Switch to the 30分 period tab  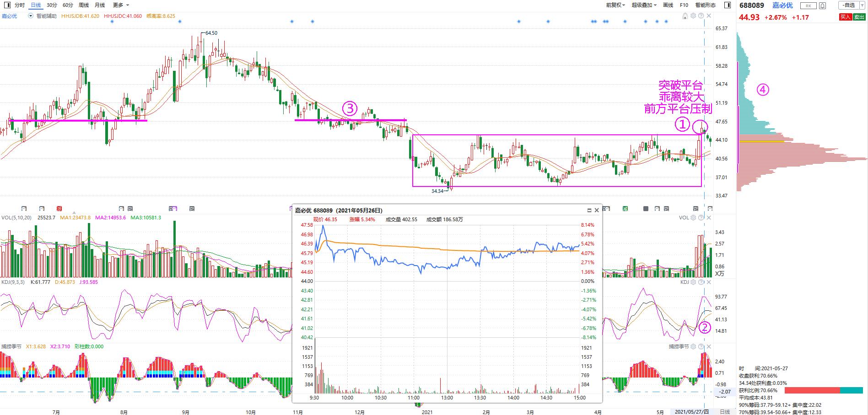pos(52,5)
